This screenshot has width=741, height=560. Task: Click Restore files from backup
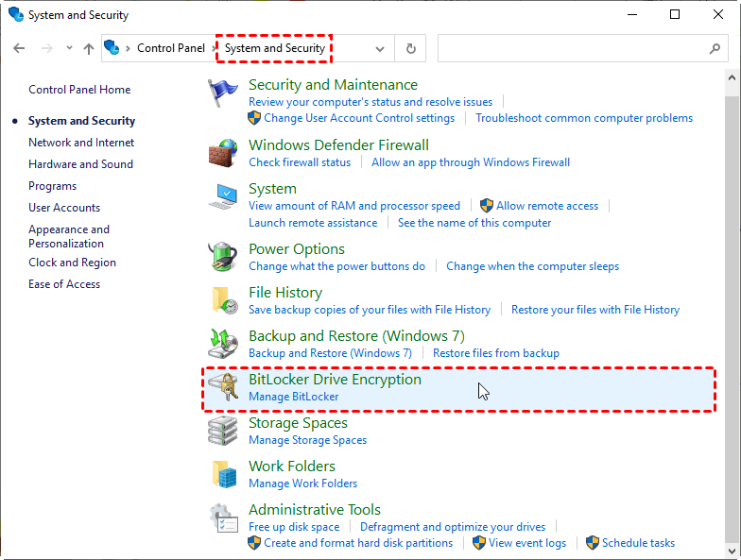[496, 353]
